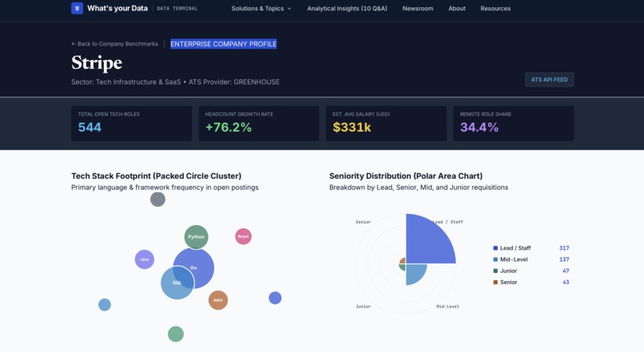Viewport: 644px width, 352px height.
Task: Select the React bubble in tech stack
Action: (243, 236)
